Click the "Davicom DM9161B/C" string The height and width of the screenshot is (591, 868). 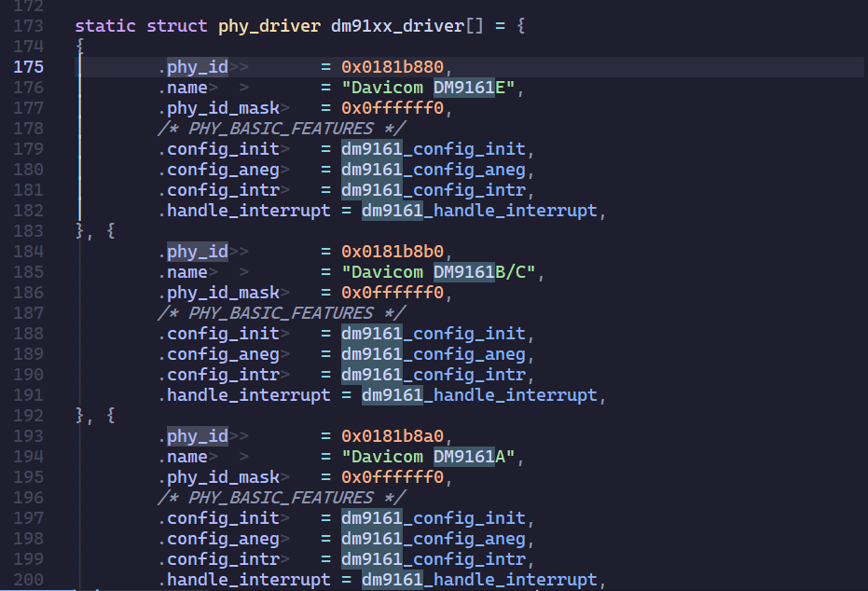[x=438, y=272]
